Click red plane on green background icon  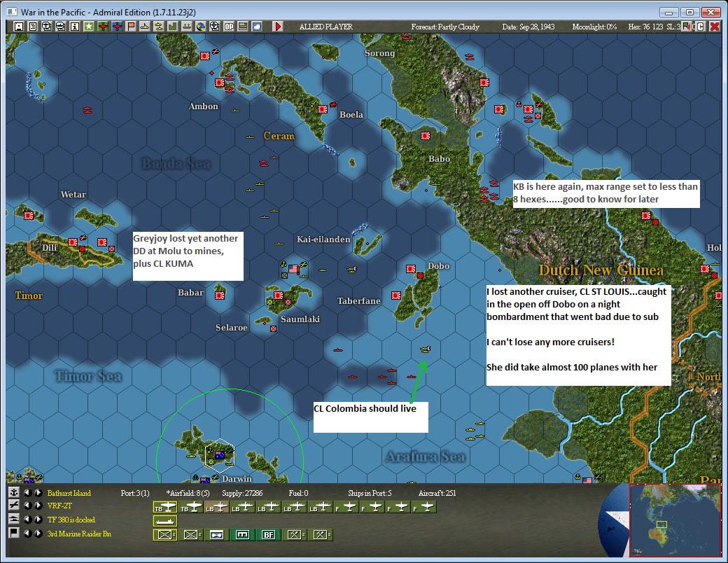coord(103,27)
